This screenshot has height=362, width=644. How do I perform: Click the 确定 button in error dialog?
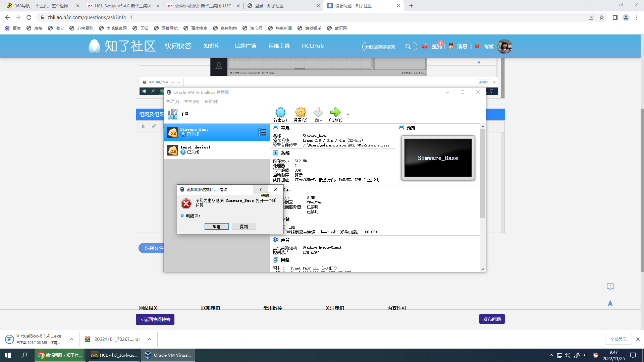pos(217,227)
